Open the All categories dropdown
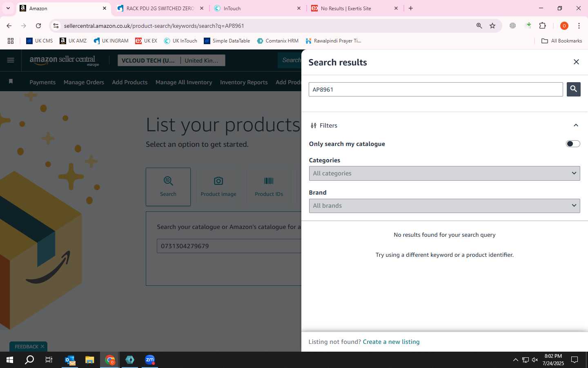 444,173
